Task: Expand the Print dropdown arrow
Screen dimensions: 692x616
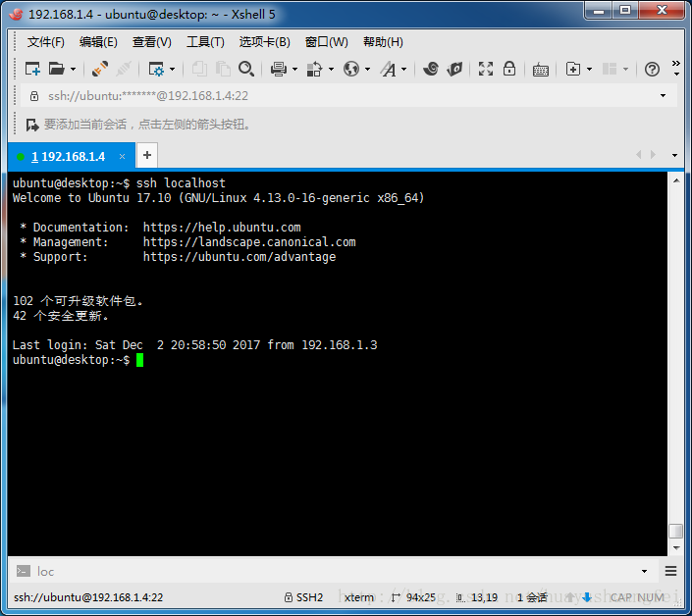Action: 294,70
